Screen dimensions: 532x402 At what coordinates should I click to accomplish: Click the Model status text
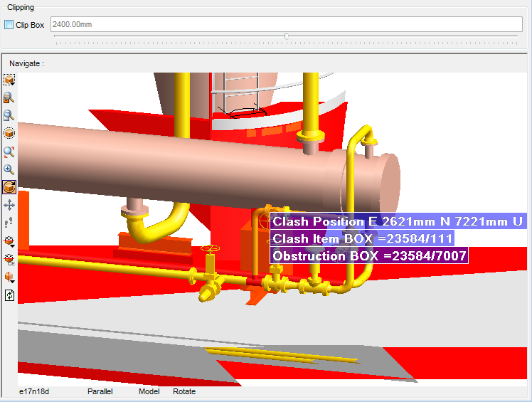[x=149, y=391]
